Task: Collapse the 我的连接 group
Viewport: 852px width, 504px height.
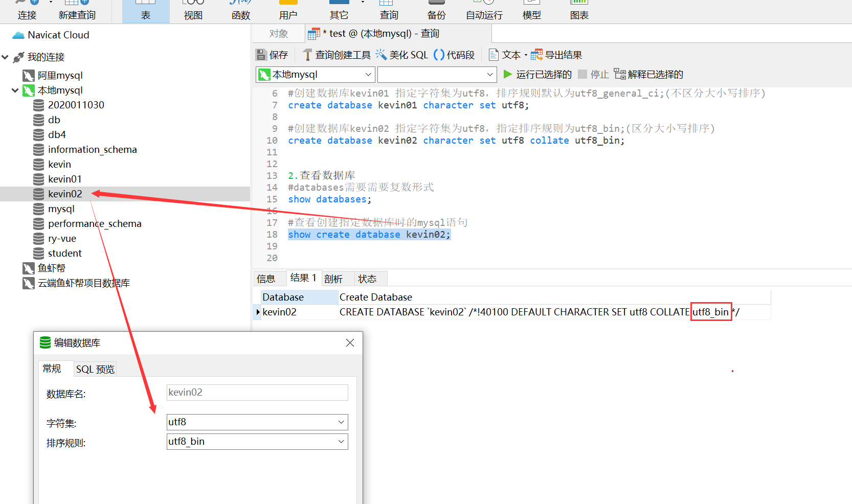Action: pos(5,57)
